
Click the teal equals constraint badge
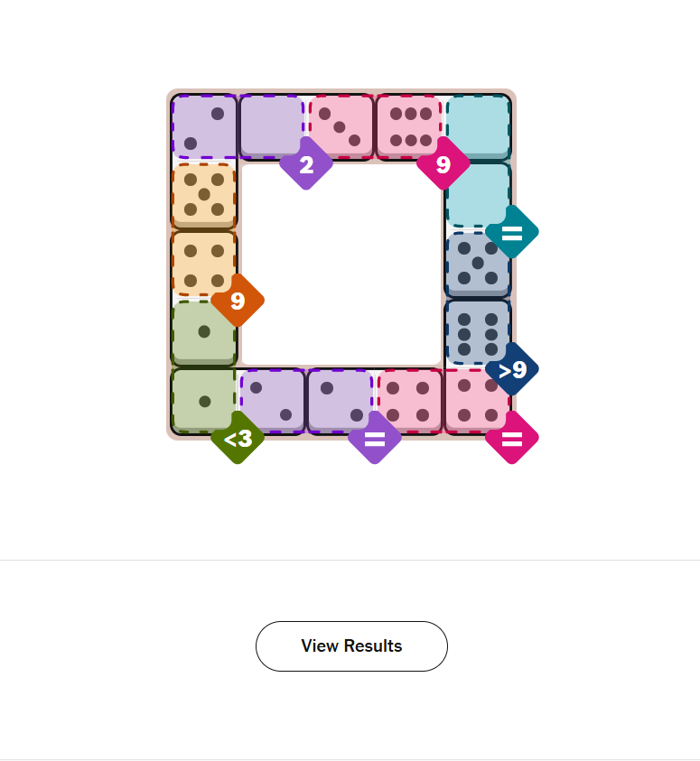coord(511,232)
